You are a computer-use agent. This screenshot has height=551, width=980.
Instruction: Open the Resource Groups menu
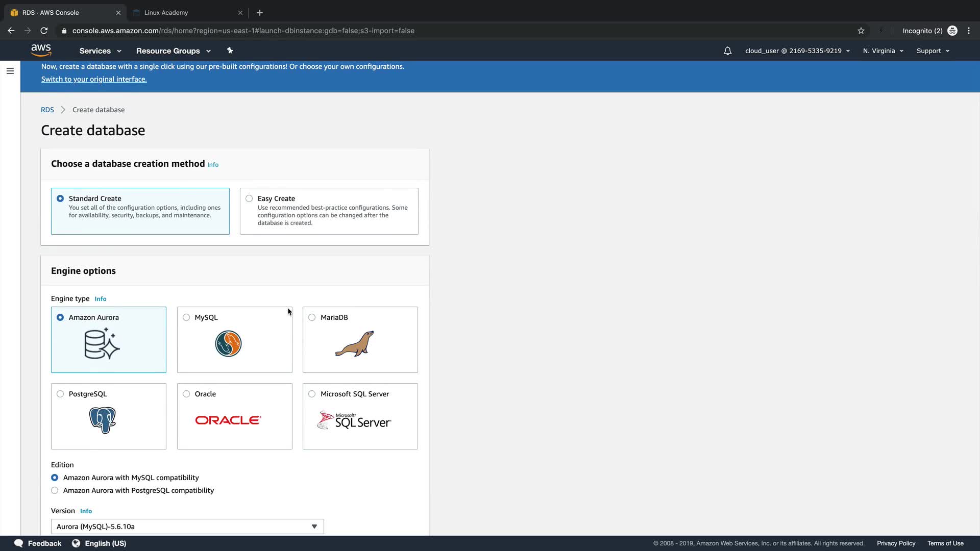pyautogui.click(x=173, y=51)
